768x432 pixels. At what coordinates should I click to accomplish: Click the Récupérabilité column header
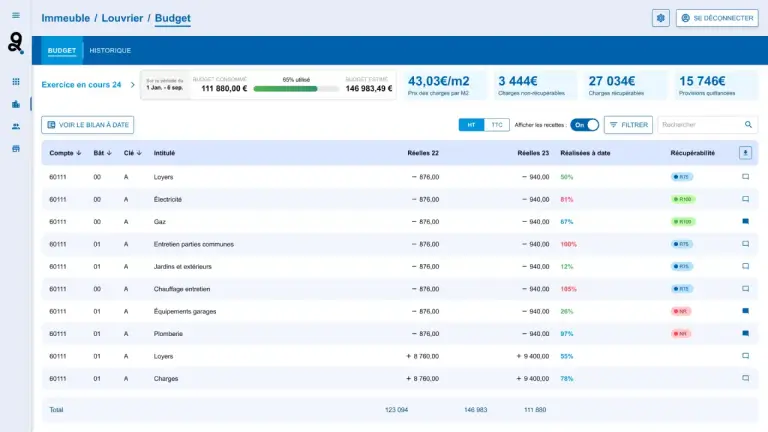(693, 153)
